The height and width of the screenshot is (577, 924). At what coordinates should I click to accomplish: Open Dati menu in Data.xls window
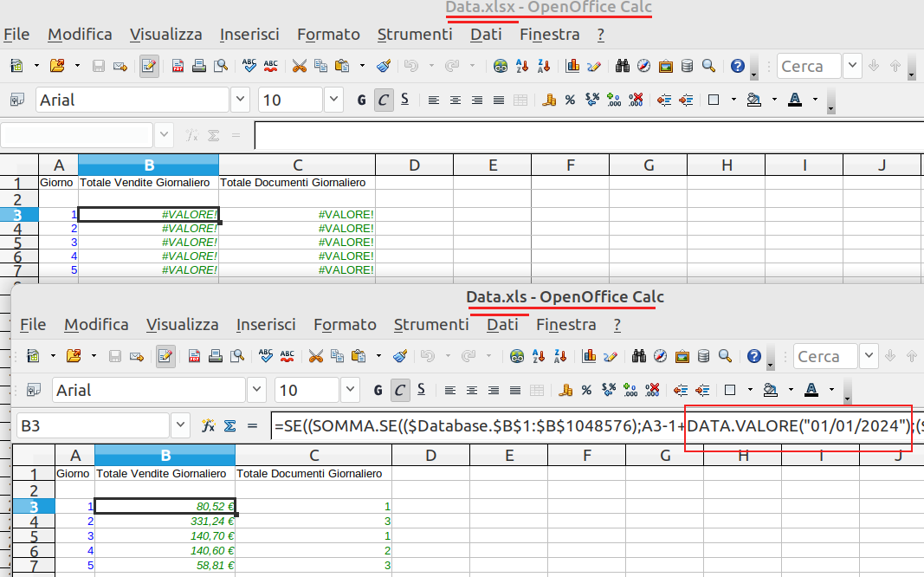502,325
